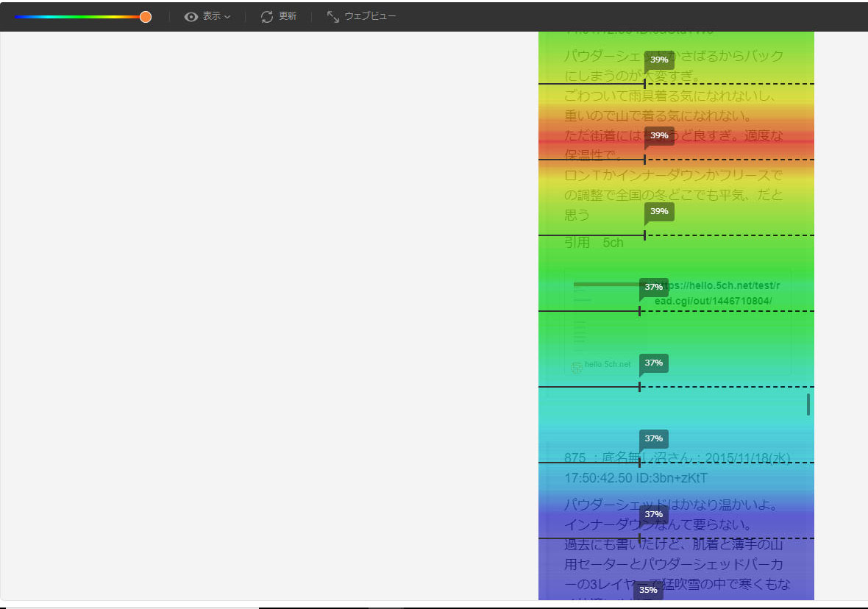
Task: Click the 35% badge at the bottom
Action: (648, 590)
